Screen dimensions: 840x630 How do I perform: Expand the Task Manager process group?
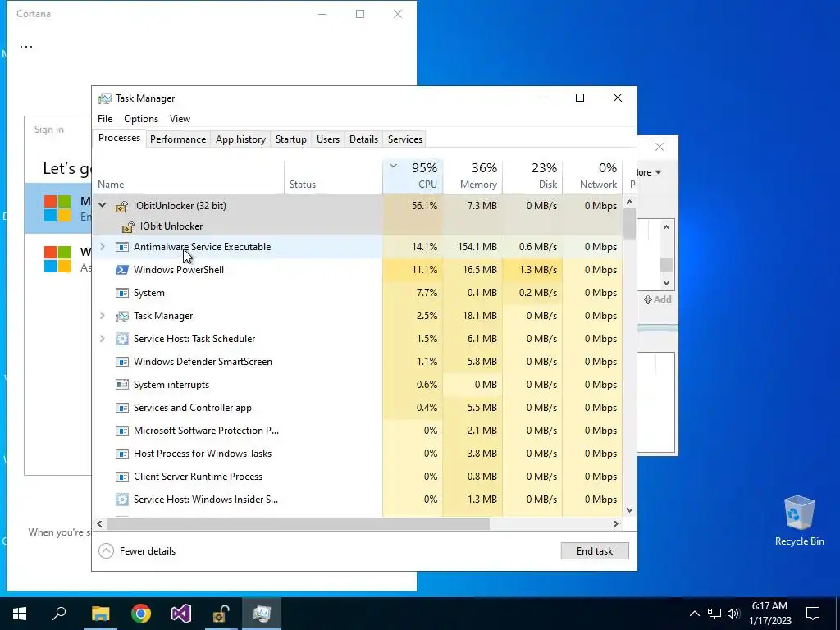click(103, 316)
